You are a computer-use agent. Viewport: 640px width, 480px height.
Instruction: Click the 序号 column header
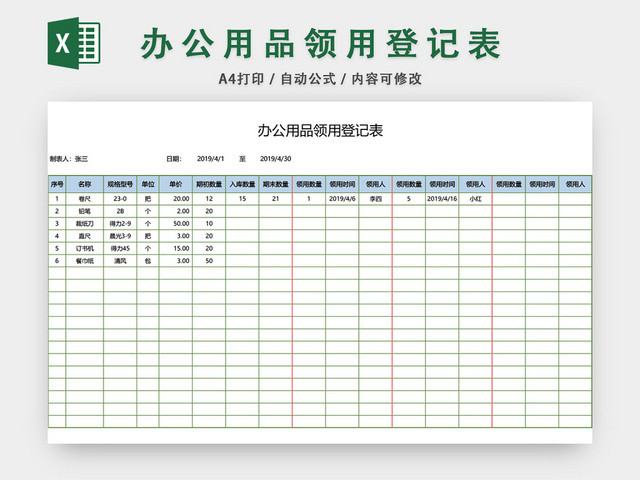click(x=57, y=184)
